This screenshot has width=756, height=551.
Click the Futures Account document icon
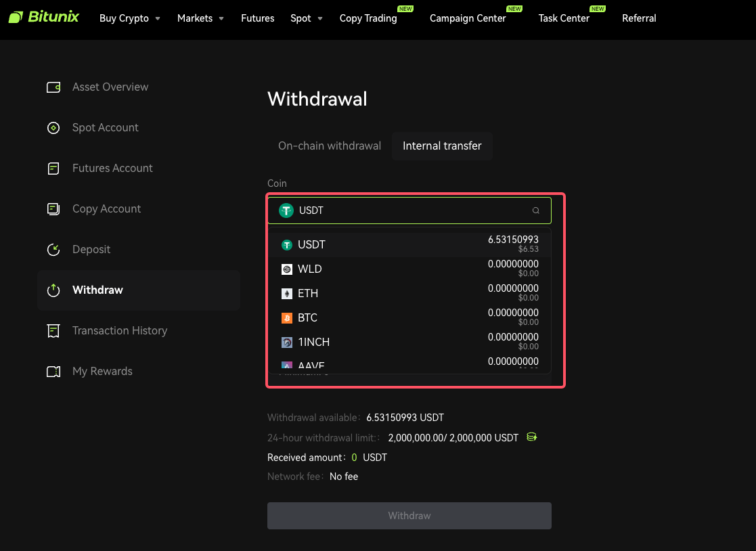(53, 169)
